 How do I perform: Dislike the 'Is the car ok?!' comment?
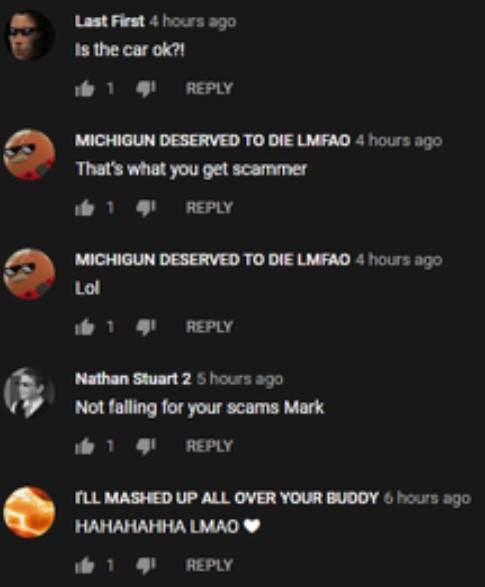pyautogui.click(x=145, y=89)
